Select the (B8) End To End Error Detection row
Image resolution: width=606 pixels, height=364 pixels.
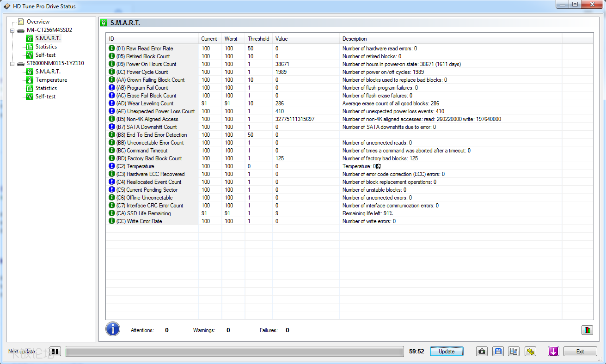[349, 134]
